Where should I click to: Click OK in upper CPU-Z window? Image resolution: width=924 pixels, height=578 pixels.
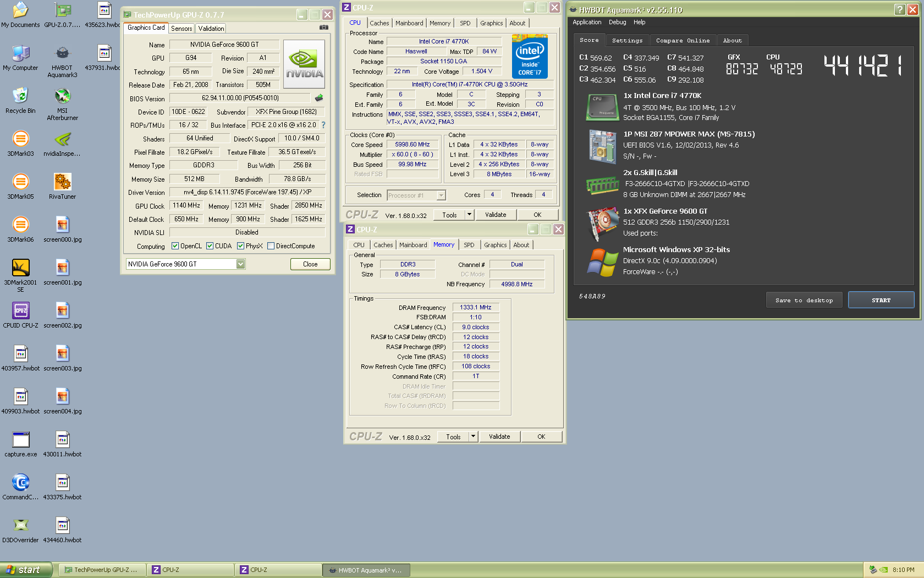537,215
